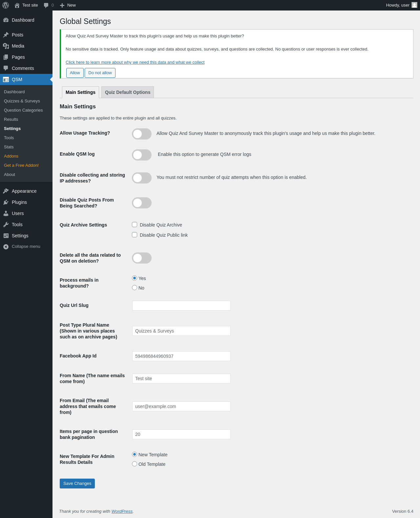This screenshot has height=518, width=420.
Task: Click the Users person icon
Action: pyautogui.click(x=6, y=213)
